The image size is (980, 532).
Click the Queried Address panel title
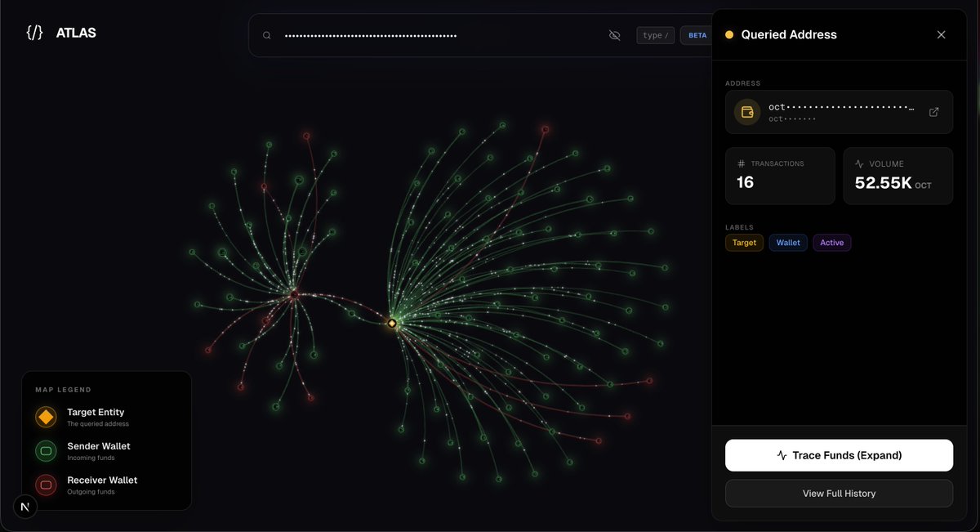(789, 34)
